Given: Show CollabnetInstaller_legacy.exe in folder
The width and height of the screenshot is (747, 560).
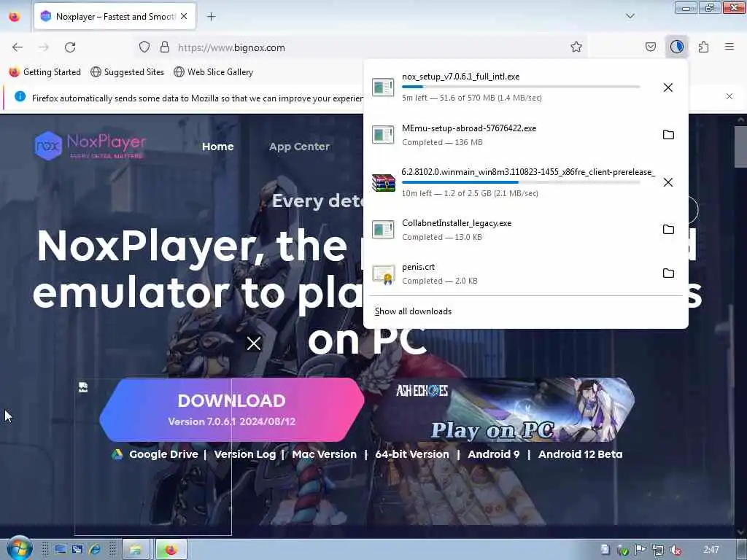Looking at the screenshot, I should 668,230.
